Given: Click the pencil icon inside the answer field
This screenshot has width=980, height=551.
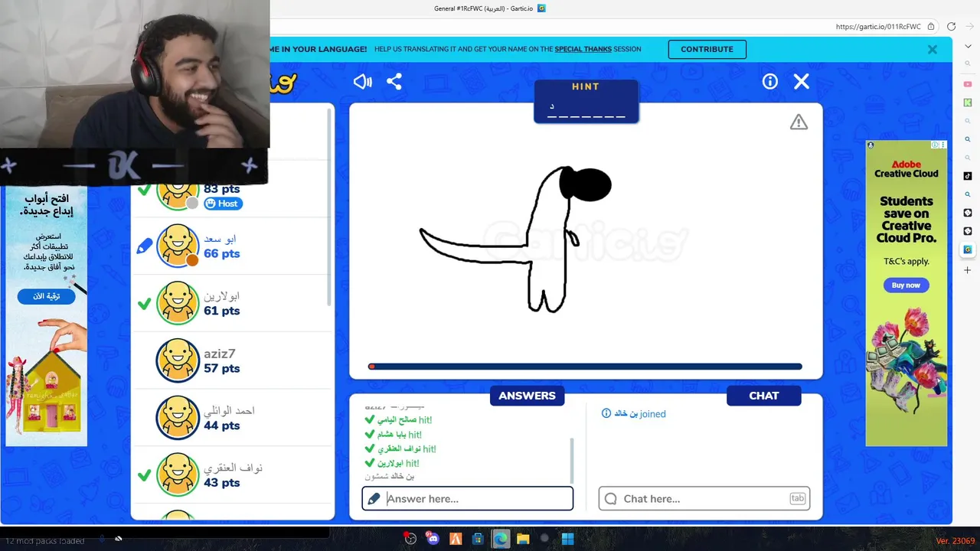Looking at the screenshot, I should click(374, 499).
